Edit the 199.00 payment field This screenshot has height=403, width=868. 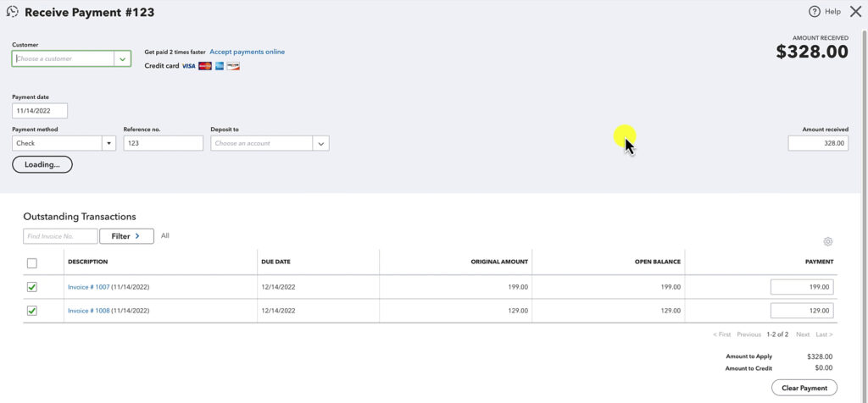[x=802, y=287]
